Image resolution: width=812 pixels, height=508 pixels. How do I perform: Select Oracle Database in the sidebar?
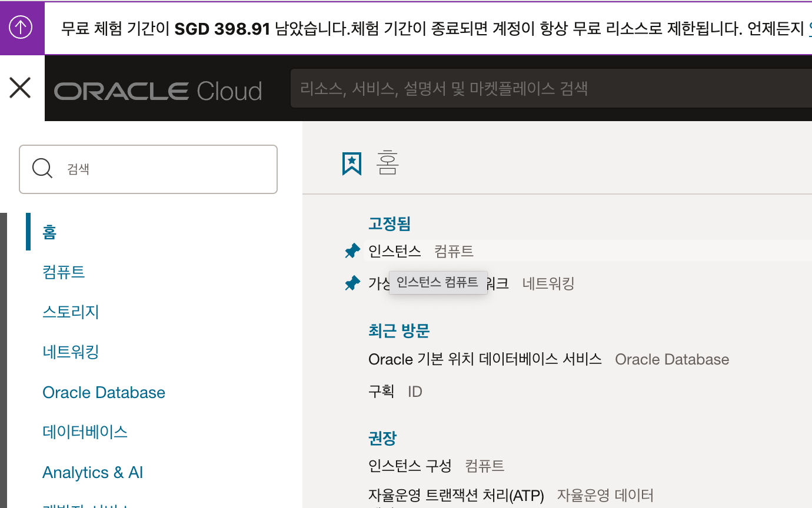[x=104, y=392]
